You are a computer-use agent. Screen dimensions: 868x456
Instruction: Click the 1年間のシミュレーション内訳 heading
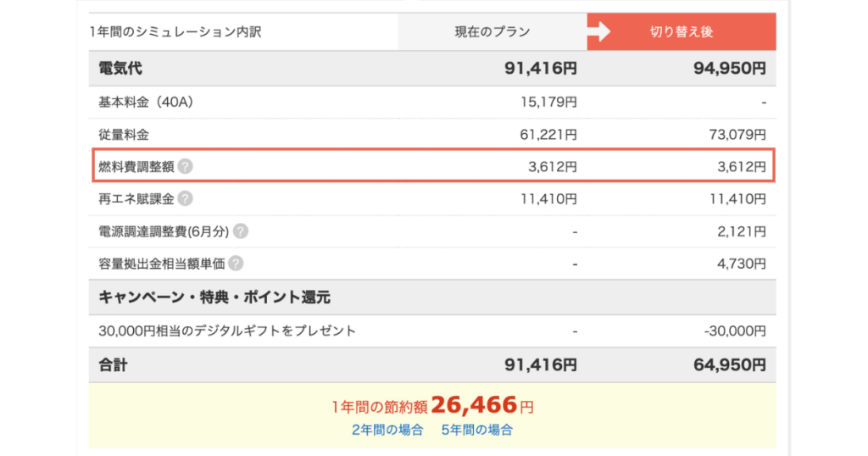click(x=175, y=32)
